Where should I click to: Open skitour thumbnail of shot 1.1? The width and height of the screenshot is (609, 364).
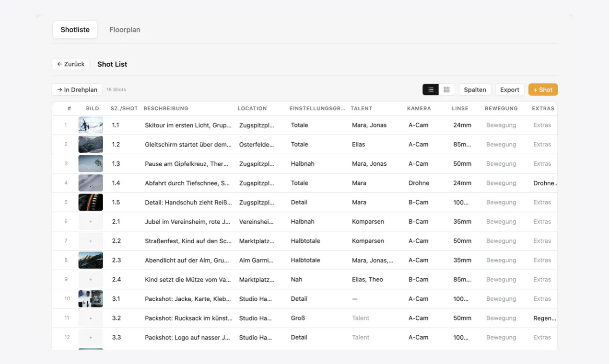tap(91, 125)
